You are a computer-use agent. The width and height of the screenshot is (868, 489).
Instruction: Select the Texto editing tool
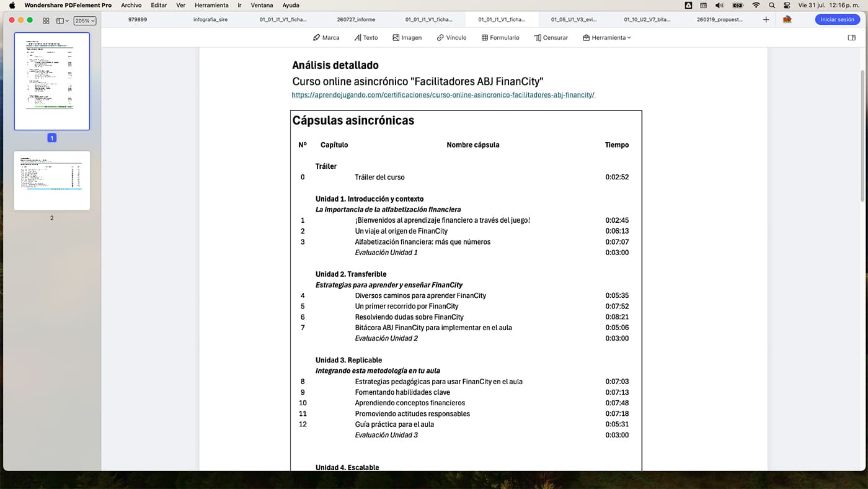(x=366, y=38)
